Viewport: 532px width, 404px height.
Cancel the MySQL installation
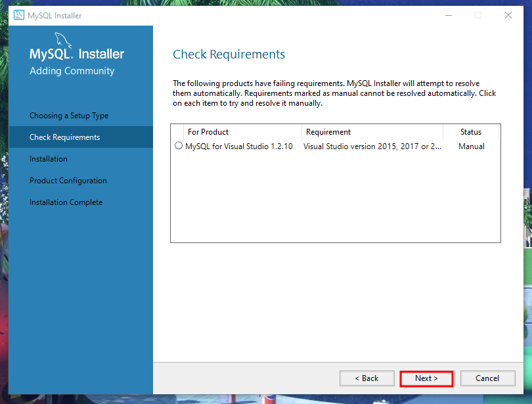[x=487, y=378]
